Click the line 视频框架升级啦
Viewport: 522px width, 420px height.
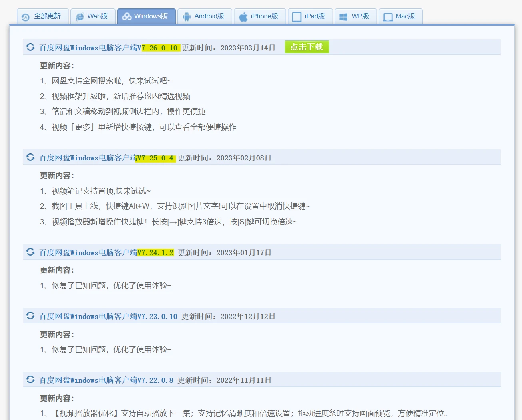coord(115,97)
